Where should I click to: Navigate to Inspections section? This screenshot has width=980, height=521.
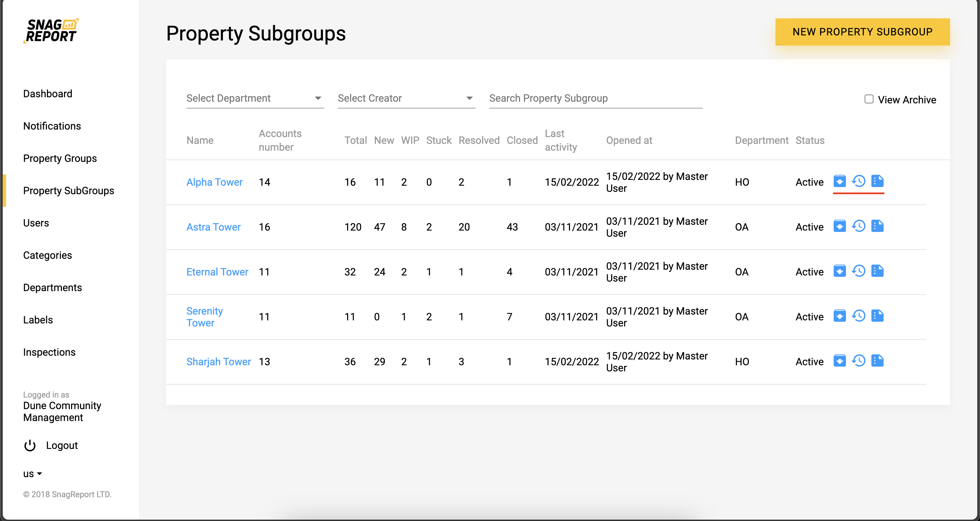[x=49, y=352]
